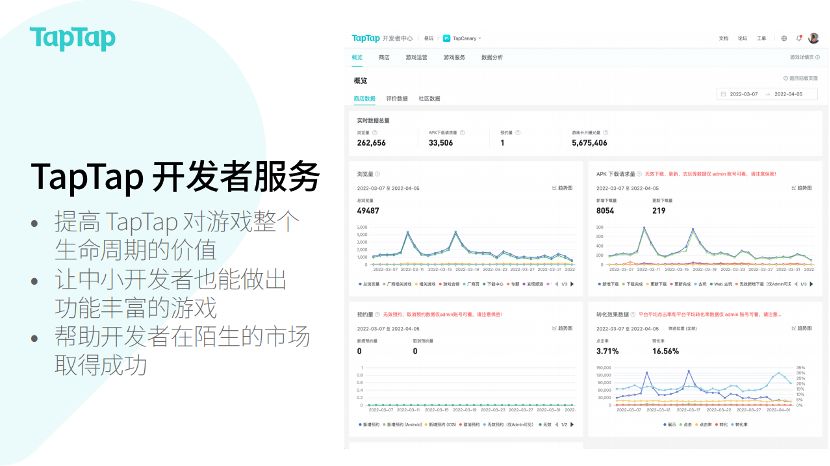Click the calendar icon in the date range picker
The image size is (830, 466).
(x=724, y=94)
